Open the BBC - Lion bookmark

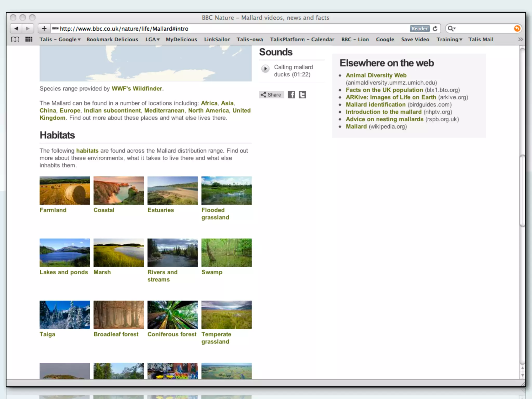point(355,39)
